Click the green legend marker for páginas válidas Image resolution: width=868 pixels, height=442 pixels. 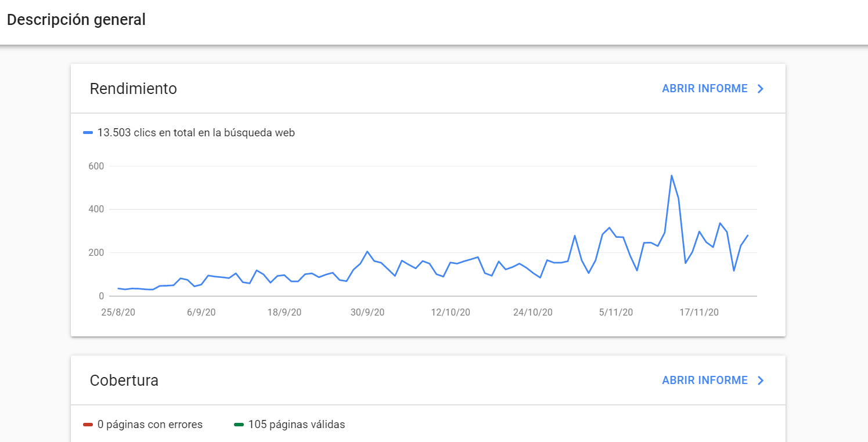coord(239,425)
